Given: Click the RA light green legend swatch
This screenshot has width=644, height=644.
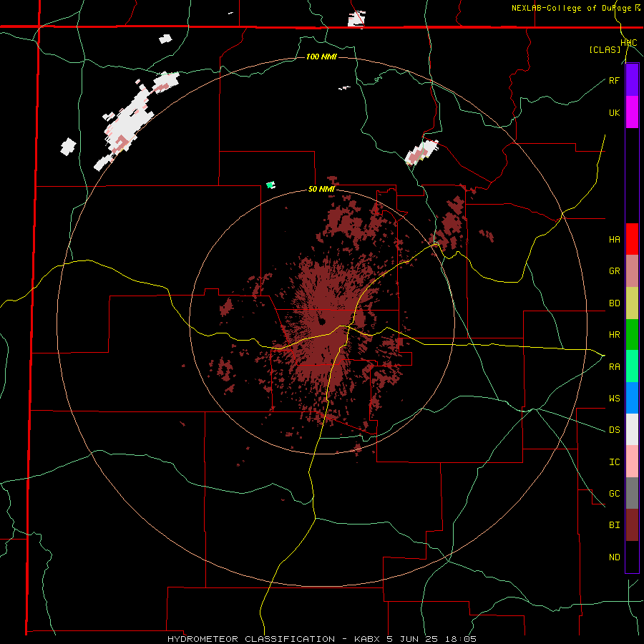Looking at the screenshot, I should [632, 366].
